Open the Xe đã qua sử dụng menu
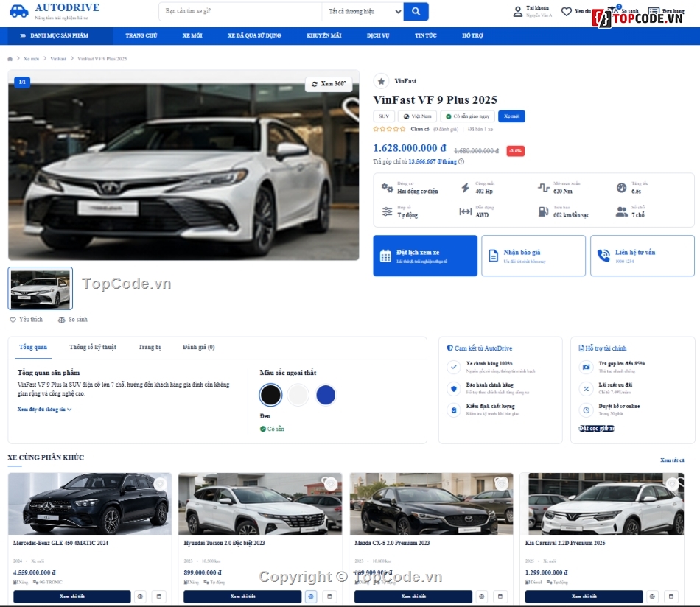The width and height of the screenshot is (700, 607). (x=254, y=35)
